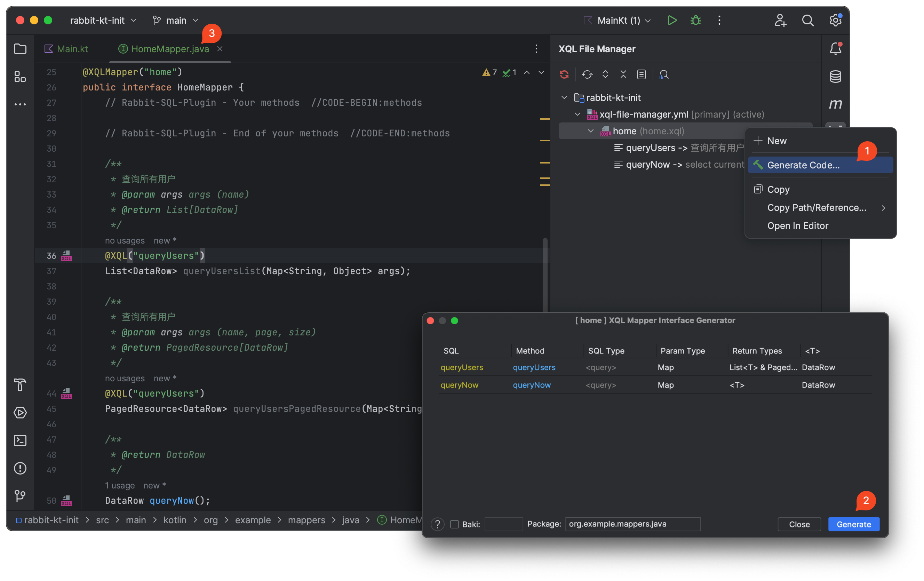Click the search icon in XQL toolbar
Viewport: 924px width, 581px height.
coord(663,74)
